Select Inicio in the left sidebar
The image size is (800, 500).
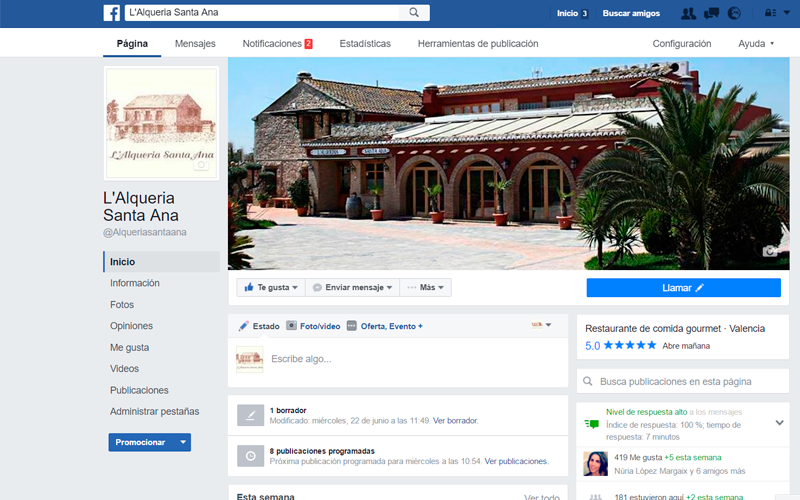(162, 262)
